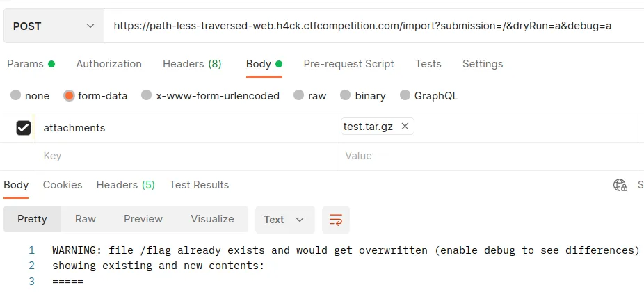This screenshot has width=644, height=292.
Task: Switch to the Authorization tab
Action: 108,64
